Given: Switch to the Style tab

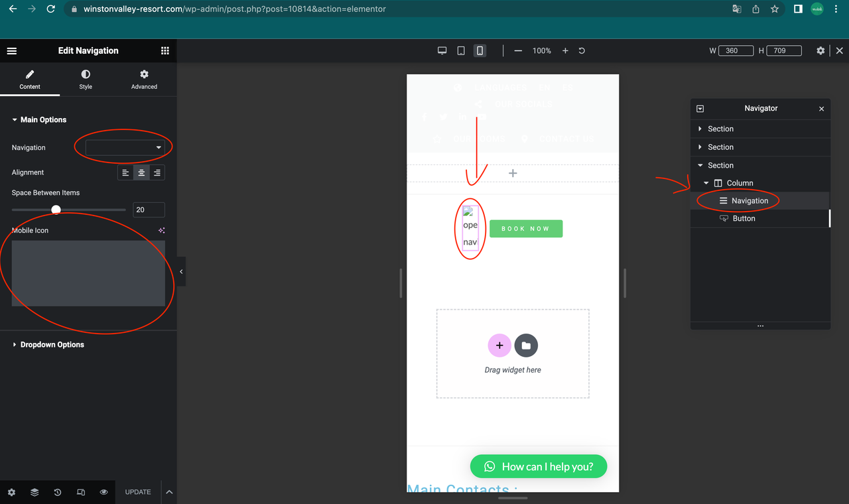Looking at the screenshot, I should pos(85,80).
